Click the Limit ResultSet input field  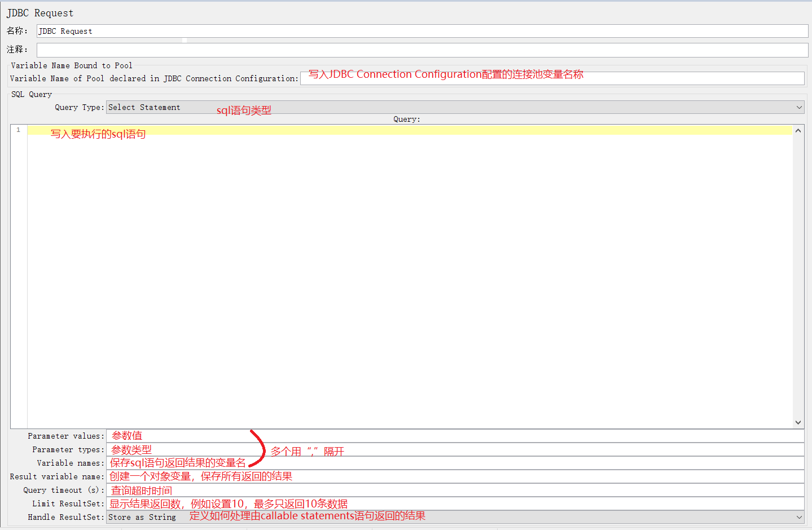[x=455, y=503]
